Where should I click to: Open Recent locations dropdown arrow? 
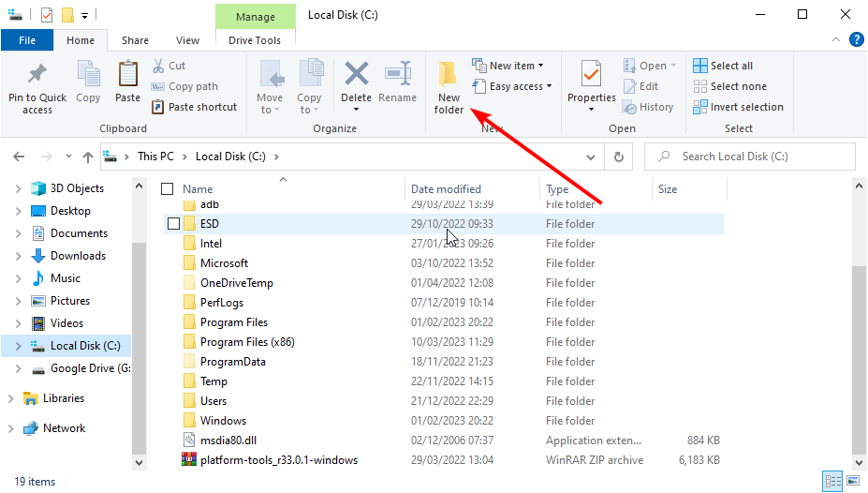click(x=68, y=157)
